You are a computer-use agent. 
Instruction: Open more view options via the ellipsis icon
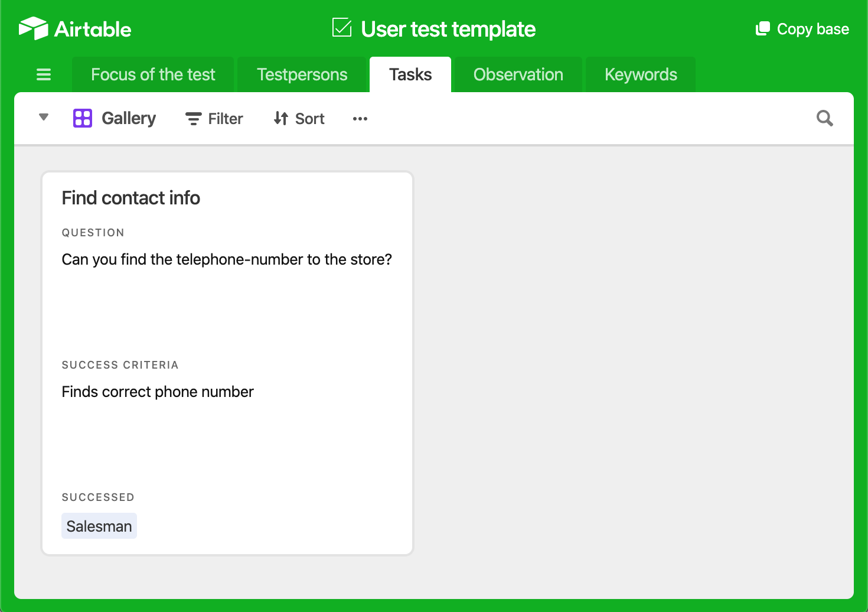[360, 118]
